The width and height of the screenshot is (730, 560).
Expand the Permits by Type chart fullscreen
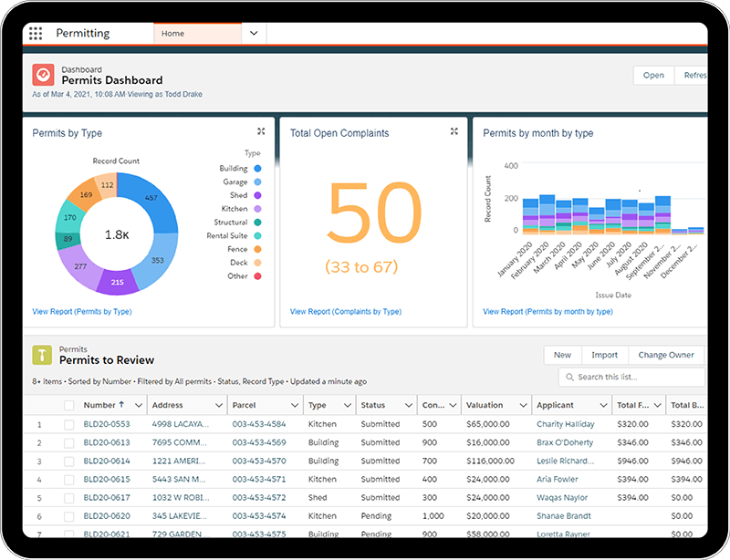click(260, 131)
